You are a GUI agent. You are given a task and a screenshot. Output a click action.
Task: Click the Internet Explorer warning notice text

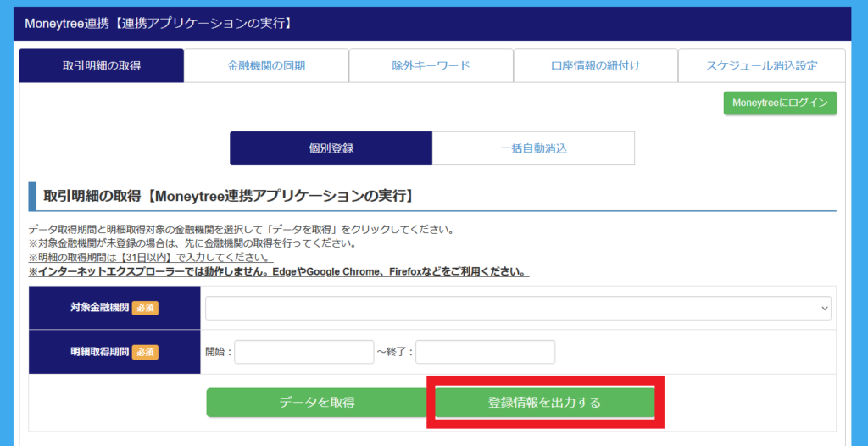279,272
